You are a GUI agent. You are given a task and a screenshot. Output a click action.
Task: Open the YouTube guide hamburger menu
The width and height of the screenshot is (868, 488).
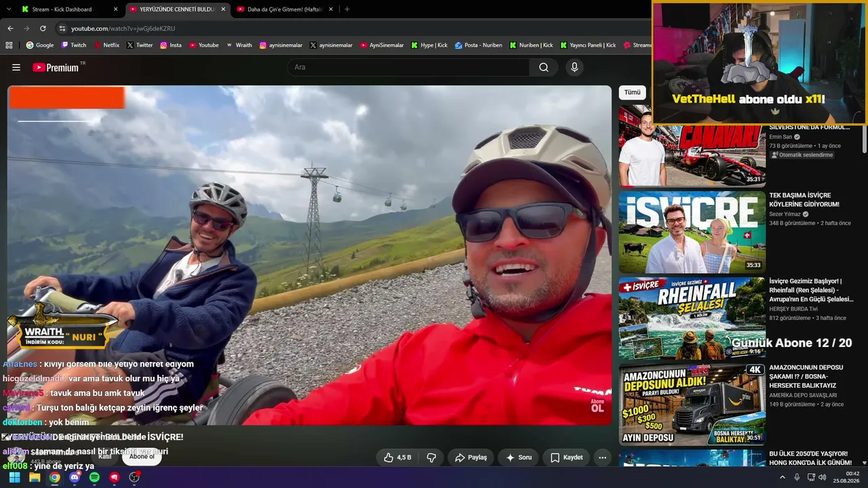coord(16,67)
